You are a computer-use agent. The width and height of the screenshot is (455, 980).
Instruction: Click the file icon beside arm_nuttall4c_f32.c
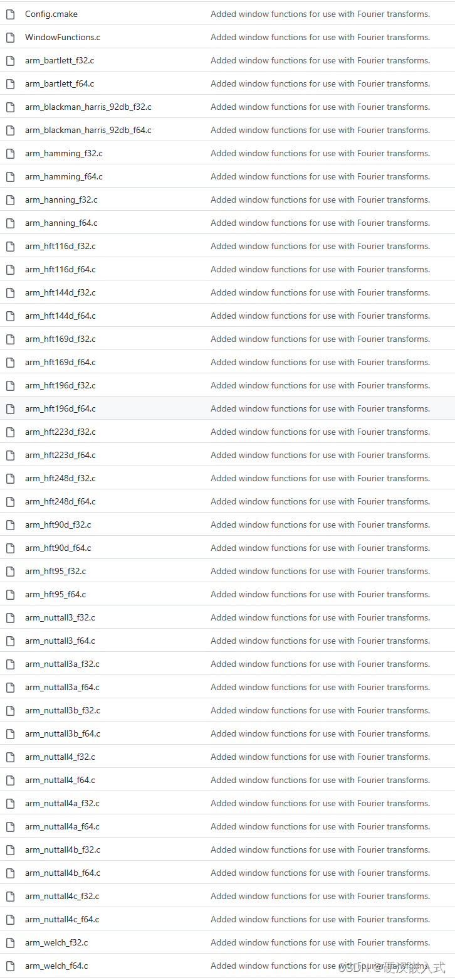tap(10, 896)
